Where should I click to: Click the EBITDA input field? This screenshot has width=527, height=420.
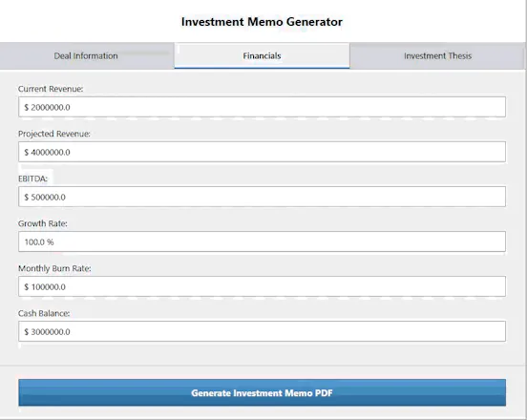coord(262,197)
